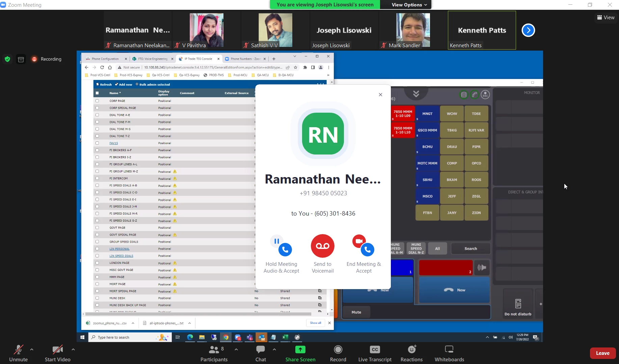Go to browser home page
This screenshot has width=619, height=364.
(x=110, y=67)
